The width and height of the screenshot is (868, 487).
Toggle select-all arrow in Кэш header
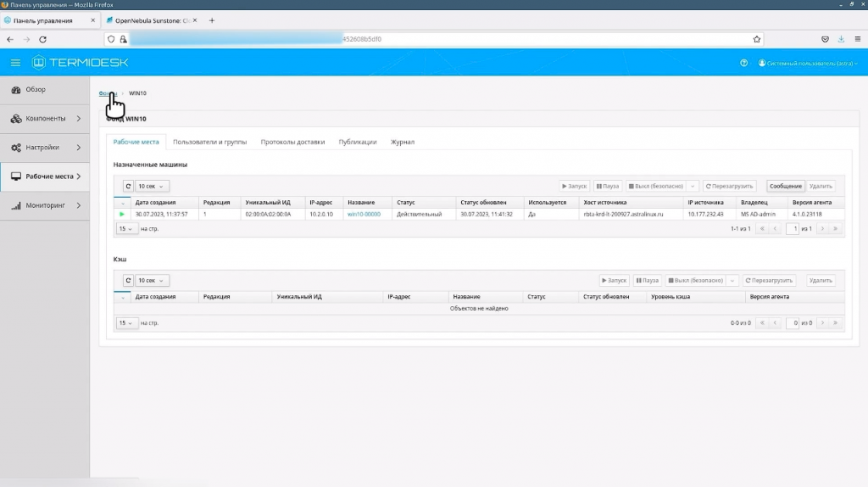(122, 297)
